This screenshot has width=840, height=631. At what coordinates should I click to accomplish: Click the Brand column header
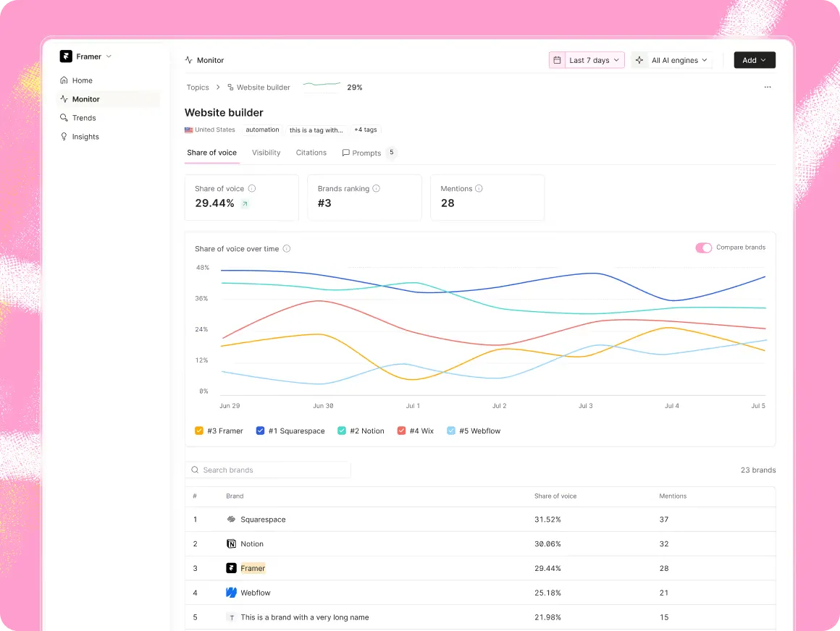[235, 496]
